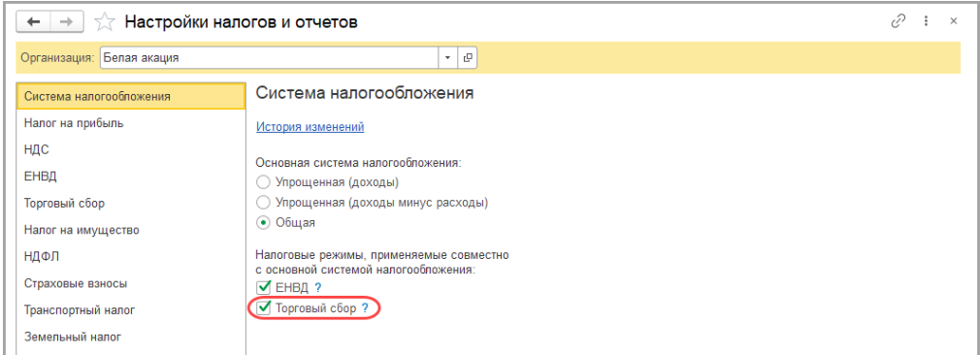Go forward with the right arrow button
Viewport: 980px width, 355px height.
68,22
